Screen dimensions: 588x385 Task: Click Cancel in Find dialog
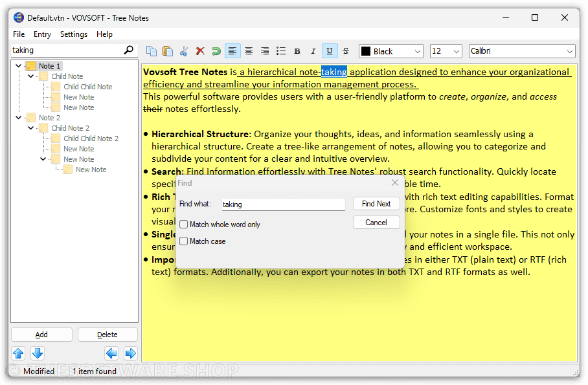tap(376, 223)
